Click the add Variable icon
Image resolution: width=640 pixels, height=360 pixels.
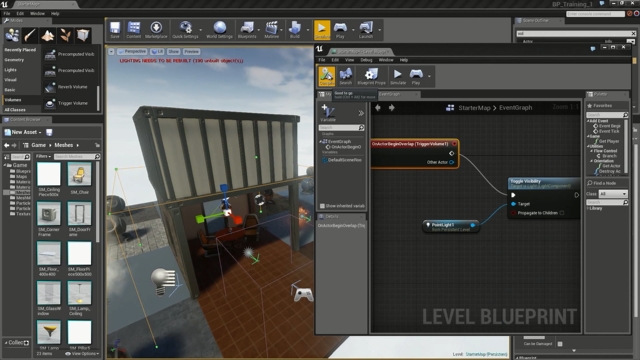pyautogui.click(x=328, y=113)
